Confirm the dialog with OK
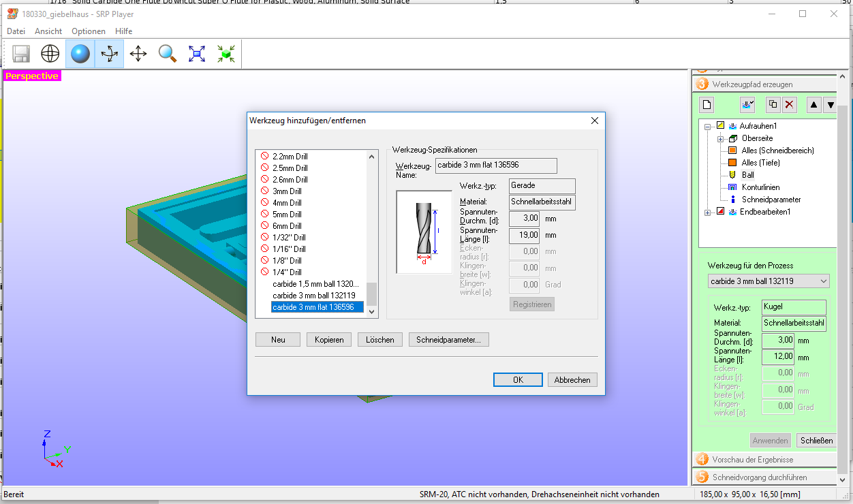Screen dimensions: 853x504 (518, 380)
